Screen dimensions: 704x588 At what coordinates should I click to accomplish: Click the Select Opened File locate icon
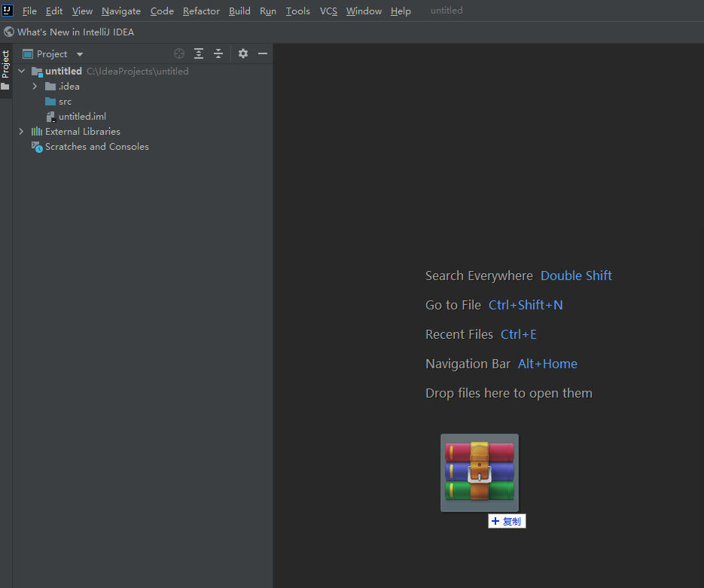179,54
